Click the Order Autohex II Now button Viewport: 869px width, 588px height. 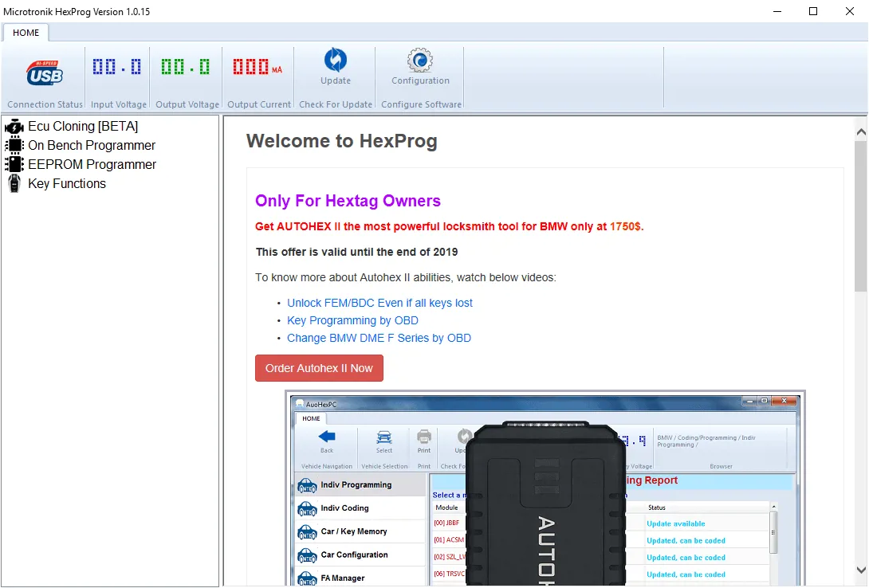pos(319,368)
